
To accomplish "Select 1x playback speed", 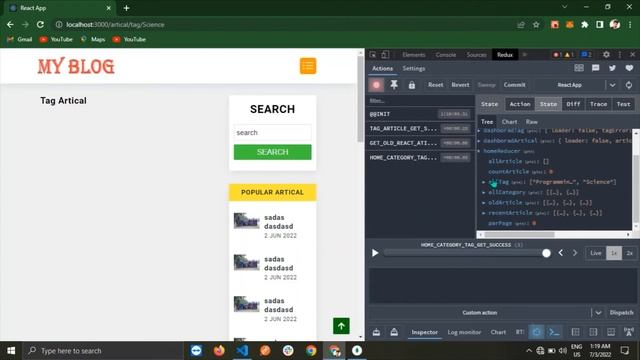I will tap(614, 253).
